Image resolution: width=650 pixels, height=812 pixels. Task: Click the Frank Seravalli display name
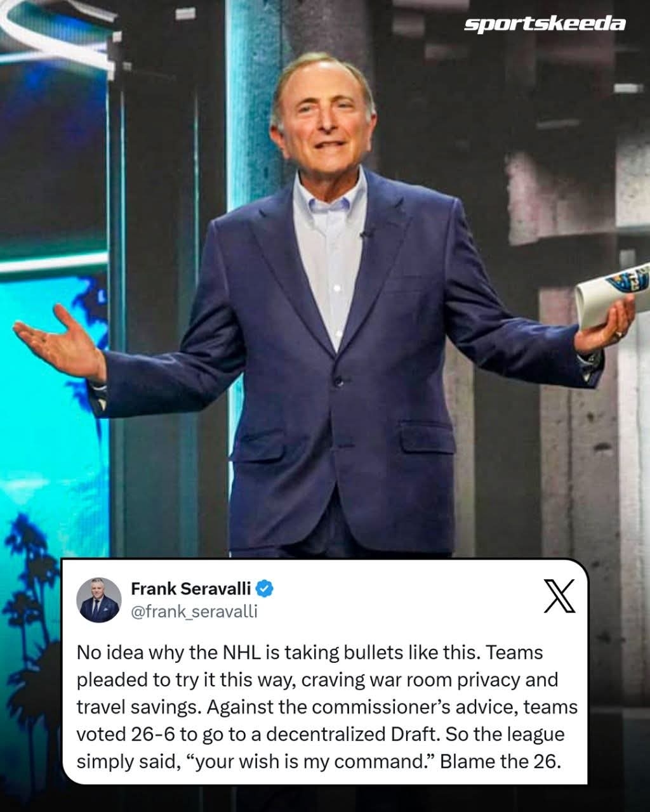[190, 589]
